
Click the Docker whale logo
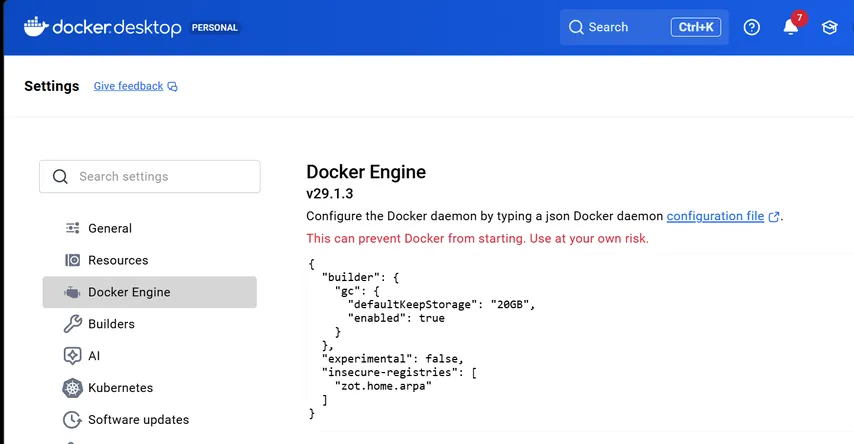(36, 27)
